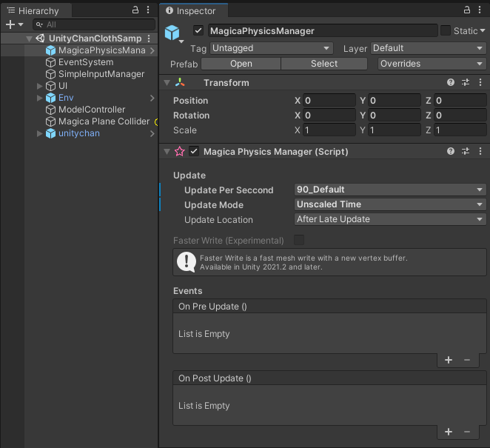Expand the unitychan object in Hierarchy

coord(40,133)
